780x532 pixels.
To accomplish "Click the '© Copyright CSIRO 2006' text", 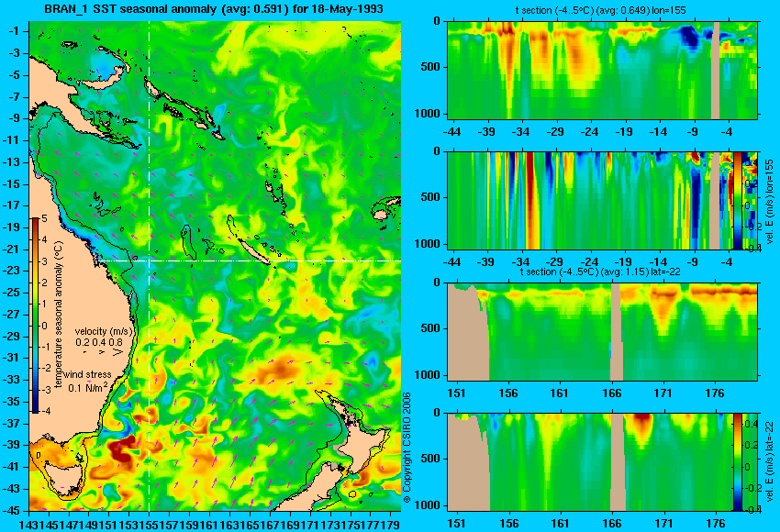I will 407,448.
